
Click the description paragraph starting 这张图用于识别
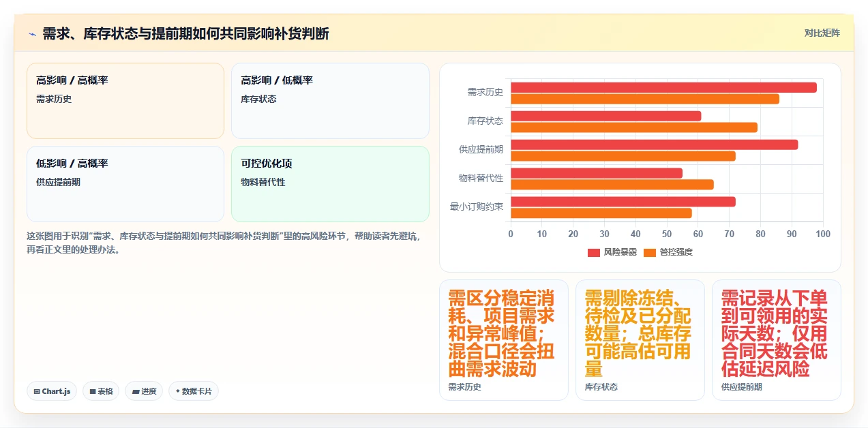coord(224,243)
